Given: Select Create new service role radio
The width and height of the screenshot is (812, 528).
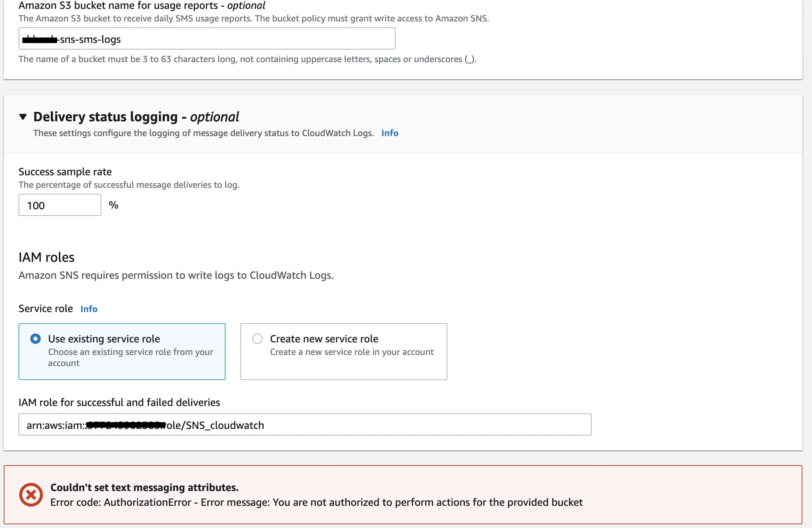Looking at the screenshot, I should [x=257, y=339].
